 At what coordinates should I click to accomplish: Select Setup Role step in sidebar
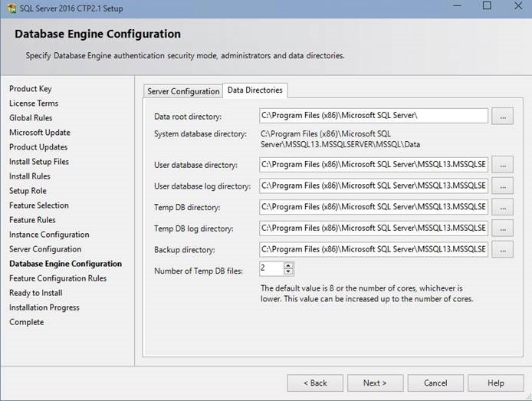28,191
